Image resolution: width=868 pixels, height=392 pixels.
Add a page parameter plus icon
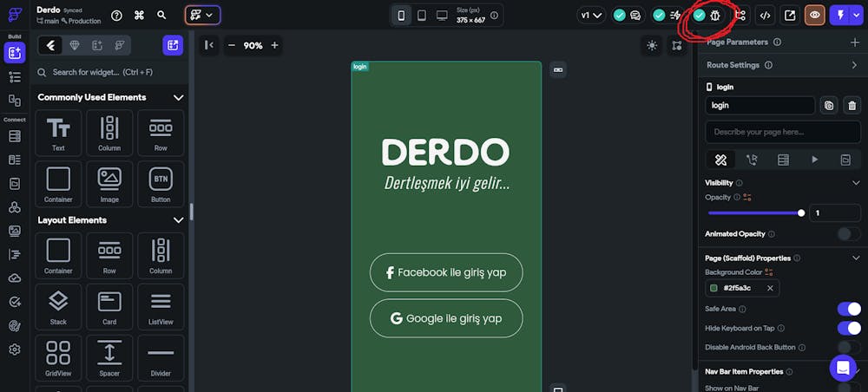[855, 42]
